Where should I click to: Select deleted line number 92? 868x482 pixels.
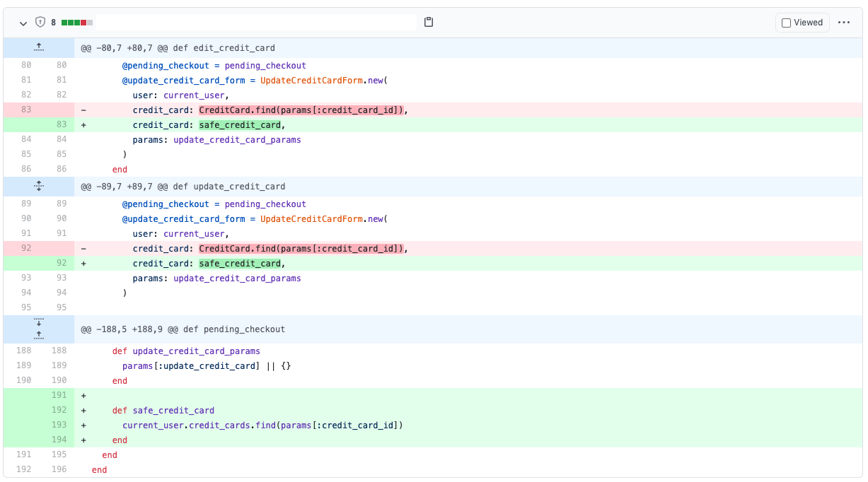click(26, 249)
